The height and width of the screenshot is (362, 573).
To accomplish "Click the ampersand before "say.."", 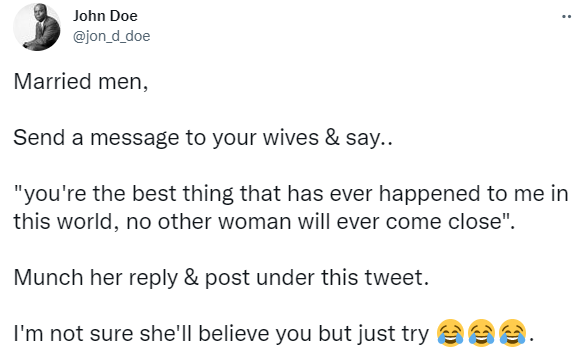I will (x=332, y=138).
